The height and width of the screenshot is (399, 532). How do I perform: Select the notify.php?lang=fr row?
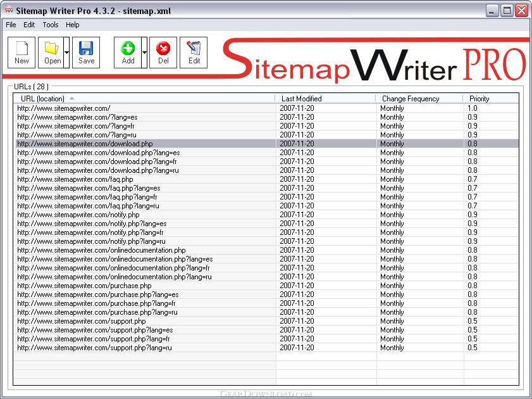tap(266, 232)
